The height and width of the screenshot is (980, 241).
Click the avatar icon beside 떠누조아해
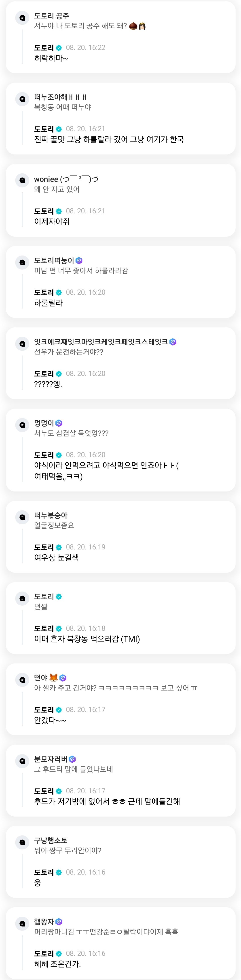22,99
